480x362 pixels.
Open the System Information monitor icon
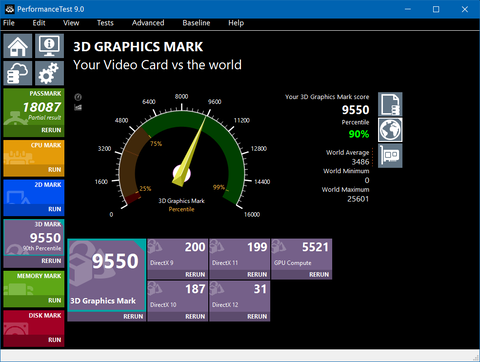click(49, 46)
